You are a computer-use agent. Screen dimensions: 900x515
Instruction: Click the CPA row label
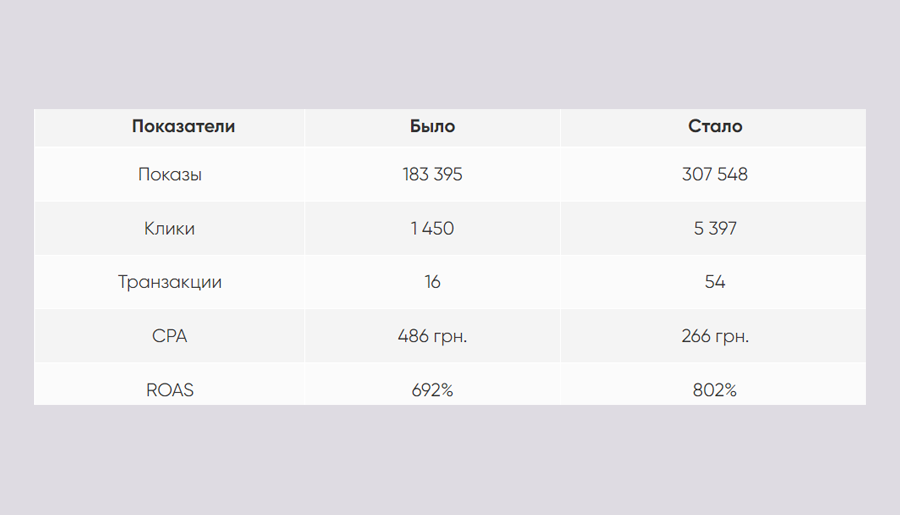pos(169,336)
